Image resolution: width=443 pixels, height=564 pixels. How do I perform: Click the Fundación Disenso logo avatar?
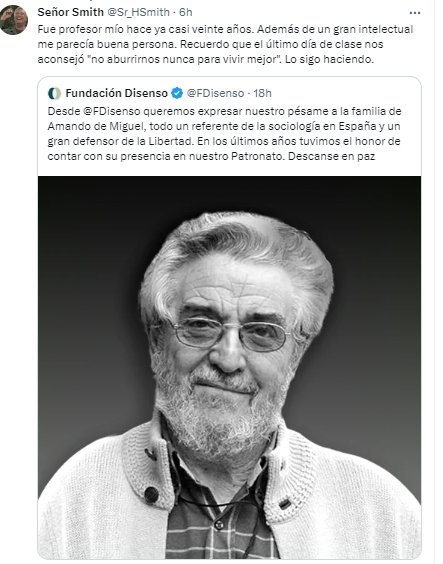click(x=54, y=94)
